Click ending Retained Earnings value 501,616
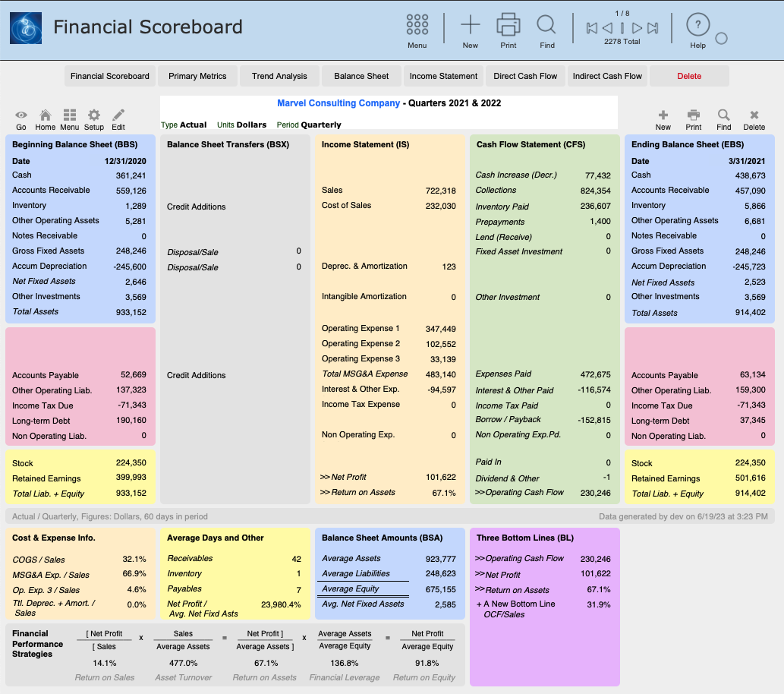Image resolution: width=784 pixels, height=694 pixels. click(751, 478)
